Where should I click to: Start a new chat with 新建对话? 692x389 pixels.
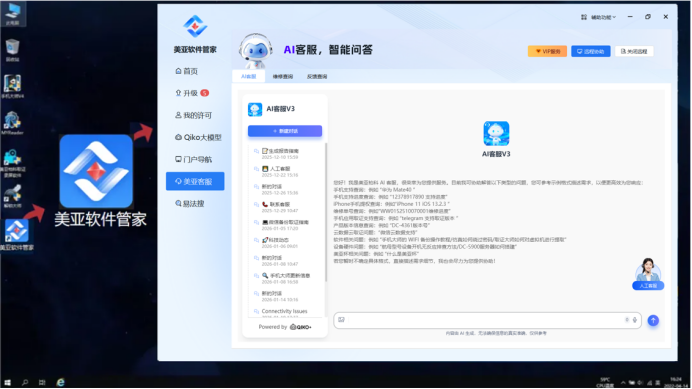click(x=285, y=131)
